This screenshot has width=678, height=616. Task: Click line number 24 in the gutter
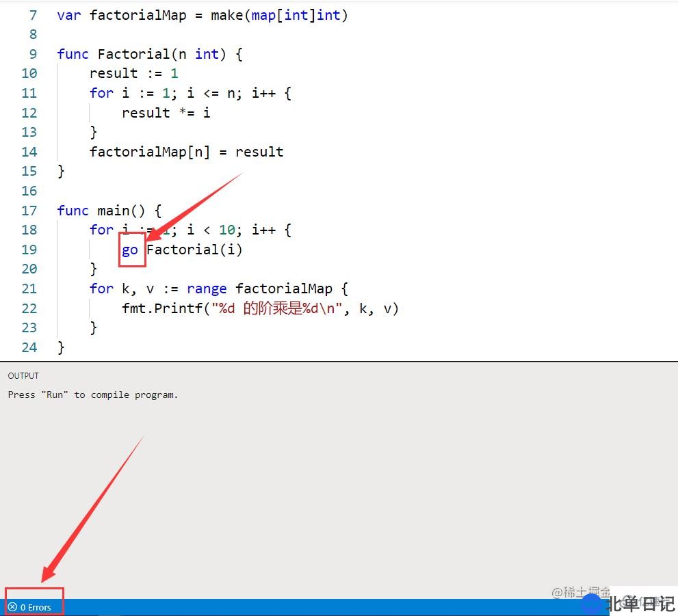tap(29, 347)
